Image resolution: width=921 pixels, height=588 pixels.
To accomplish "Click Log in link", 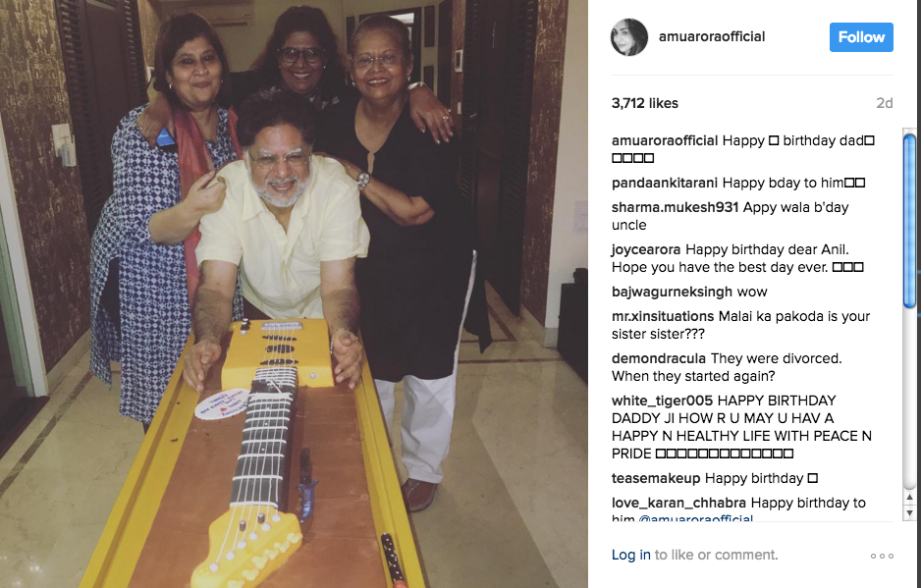I will pos(630,555).
